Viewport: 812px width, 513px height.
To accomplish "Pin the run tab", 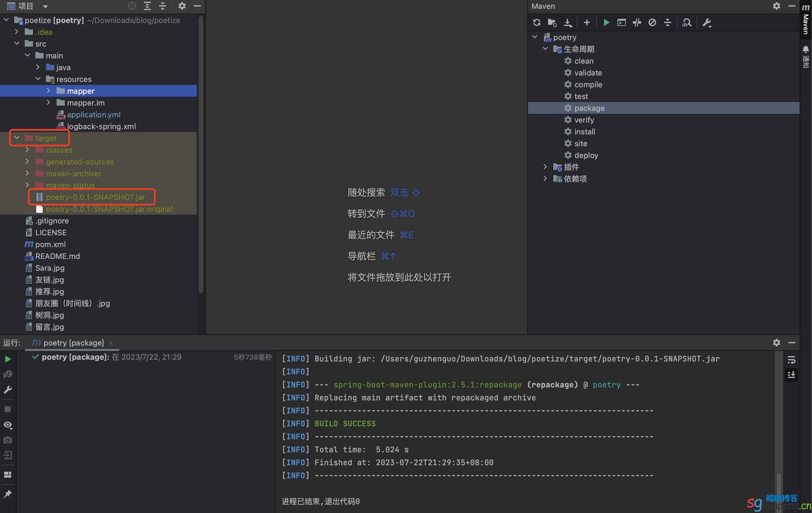I will click(8, 494).
